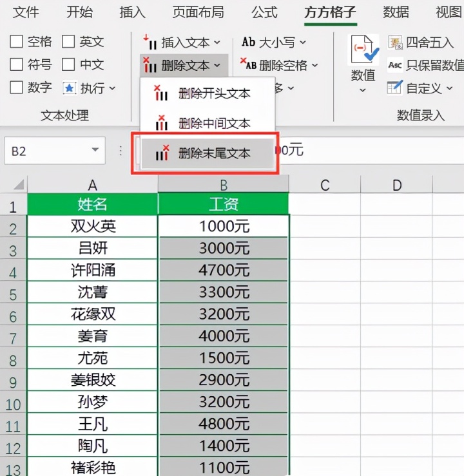
Task: Click the cell with 2900元
Action: pos(224,380)
